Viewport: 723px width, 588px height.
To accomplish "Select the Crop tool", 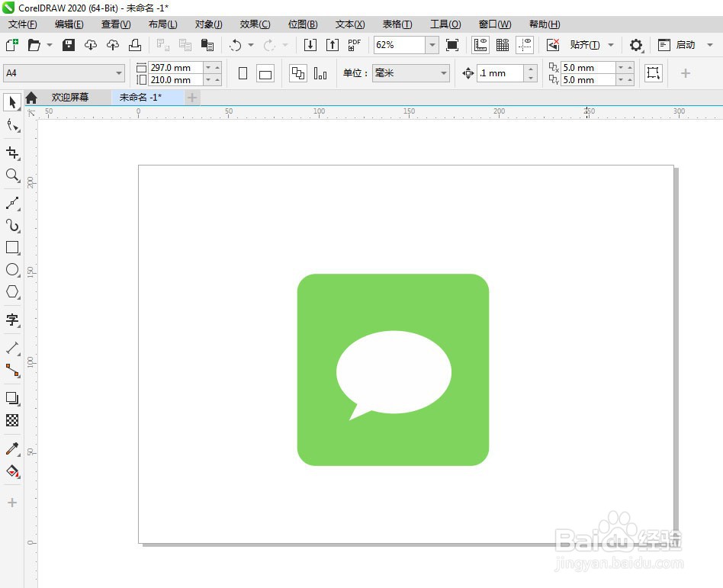I will coord(12,153).
